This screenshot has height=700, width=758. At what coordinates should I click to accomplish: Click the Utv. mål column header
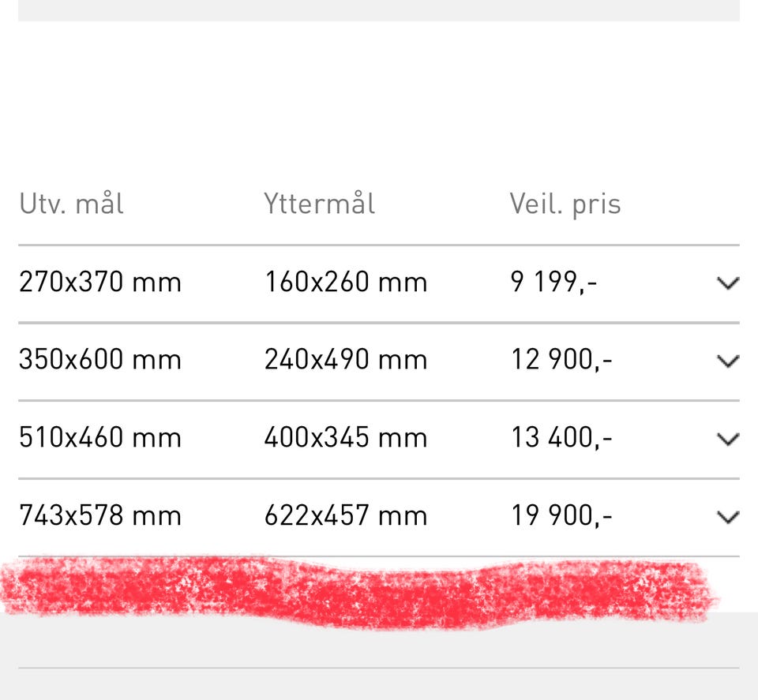click(72, 204)
